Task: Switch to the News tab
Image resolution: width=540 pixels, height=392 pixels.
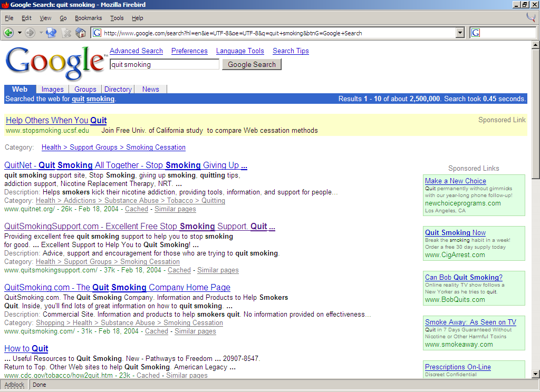Action: tap(150, 89)
